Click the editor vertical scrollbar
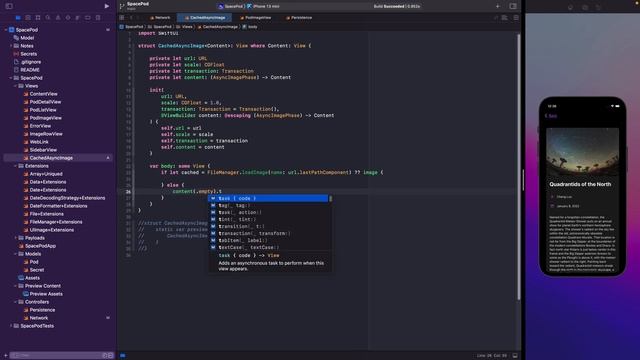The height and width of the screenshot is (360, 640). (519, 167)
